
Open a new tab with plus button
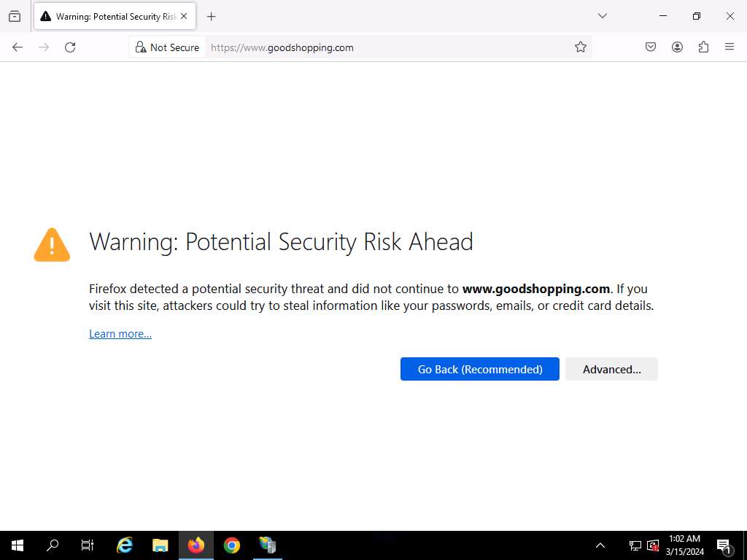pos(212,16)
